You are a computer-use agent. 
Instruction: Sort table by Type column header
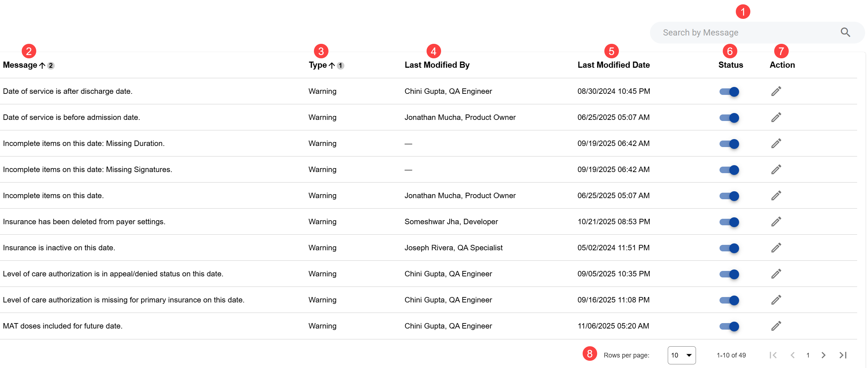click(318, 65)
